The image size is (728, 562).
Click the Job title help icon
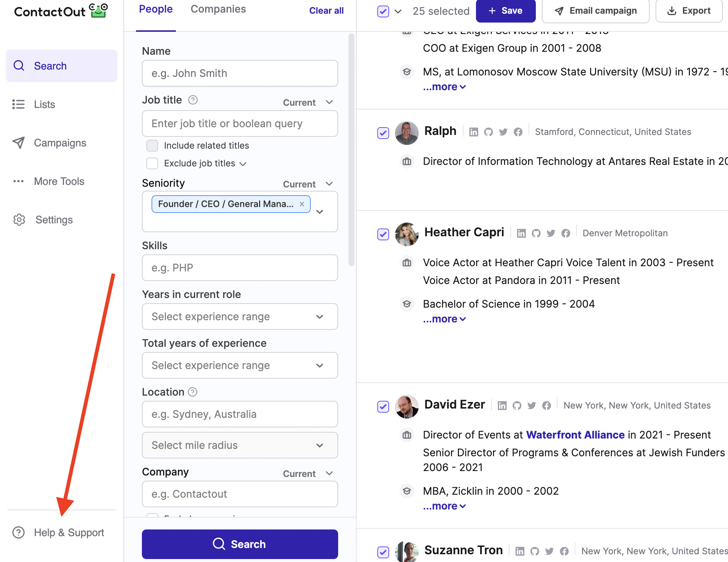193,100
